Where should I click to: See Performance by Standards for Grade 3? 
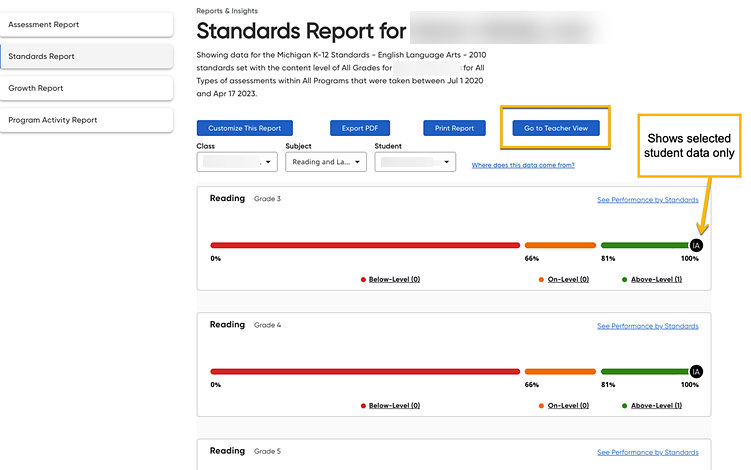[648, 200]
